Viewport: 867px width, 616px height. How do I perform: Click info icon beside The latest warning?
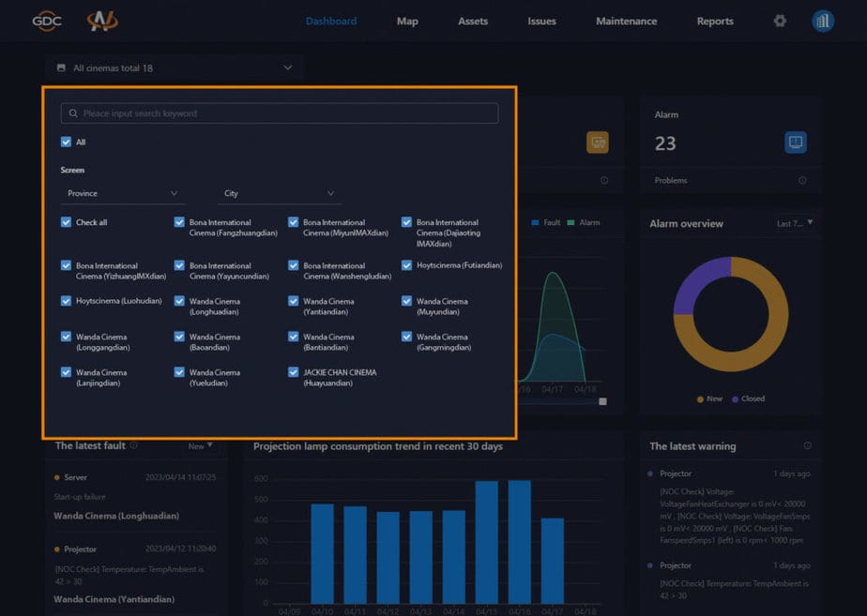tap(807, 445)
